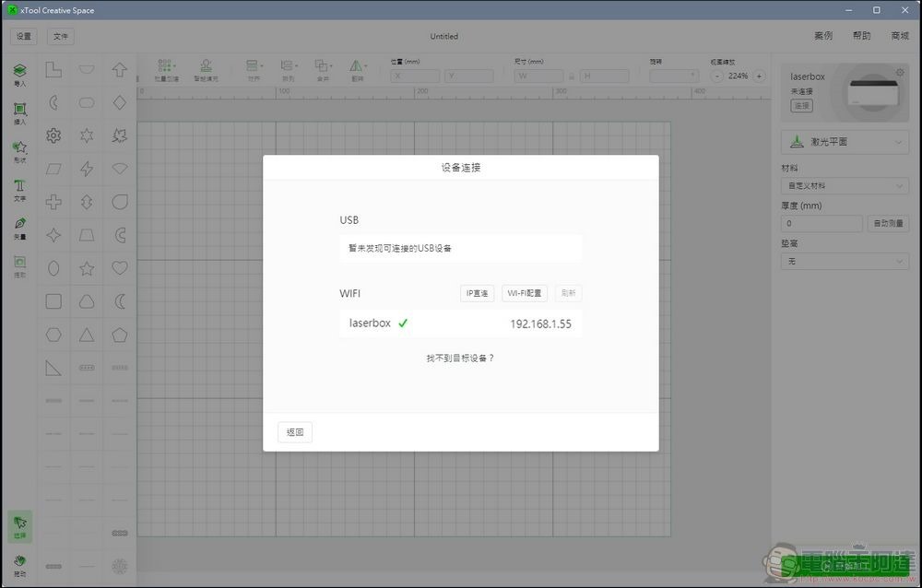Insert the upward arrow shape

(119, 70)
